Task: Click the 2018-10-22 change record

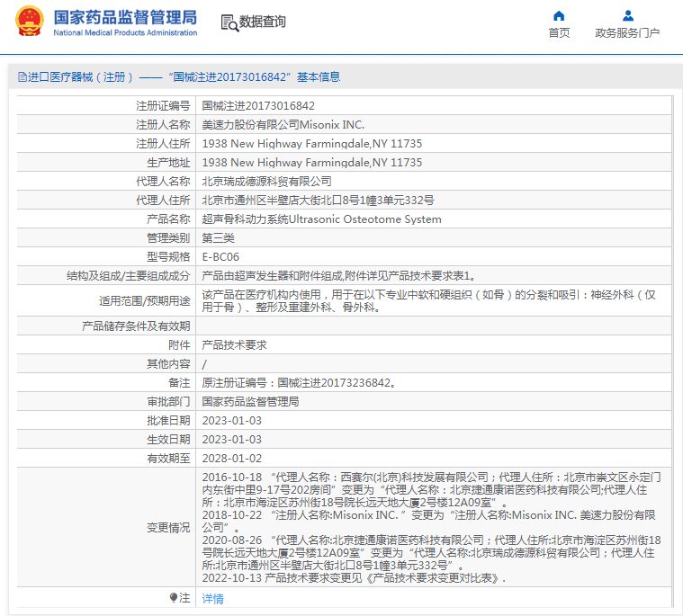Action: 428,521
